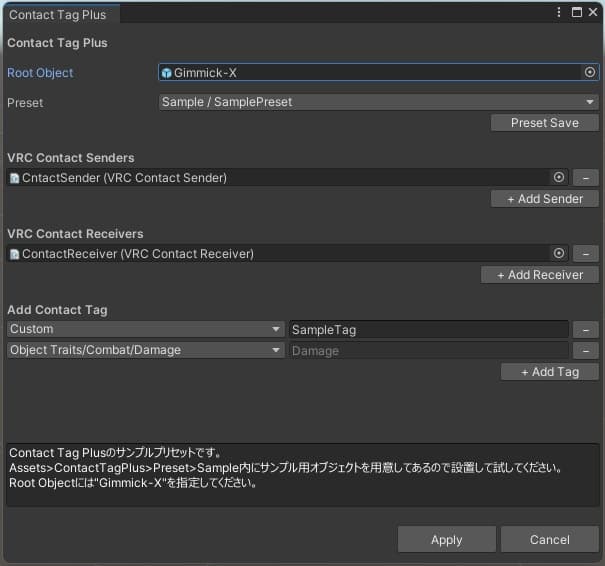Click the Add Contact Tag heading

(57, 310)
